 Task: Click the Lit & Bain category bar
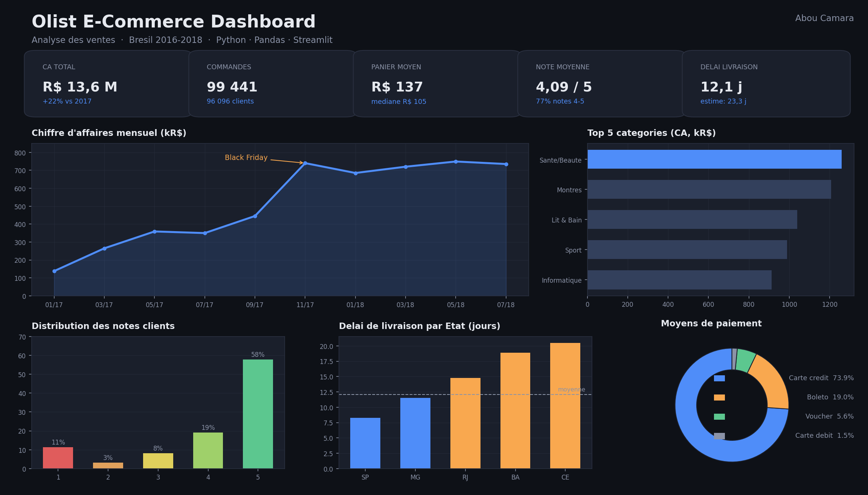coord(692,219)
